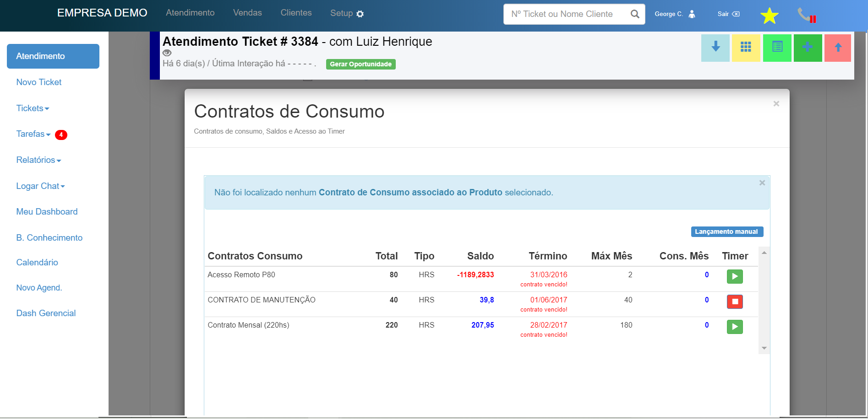Click the Gerar Oportunidade button
Screen dimensions: 868x420
coord(360,64)
